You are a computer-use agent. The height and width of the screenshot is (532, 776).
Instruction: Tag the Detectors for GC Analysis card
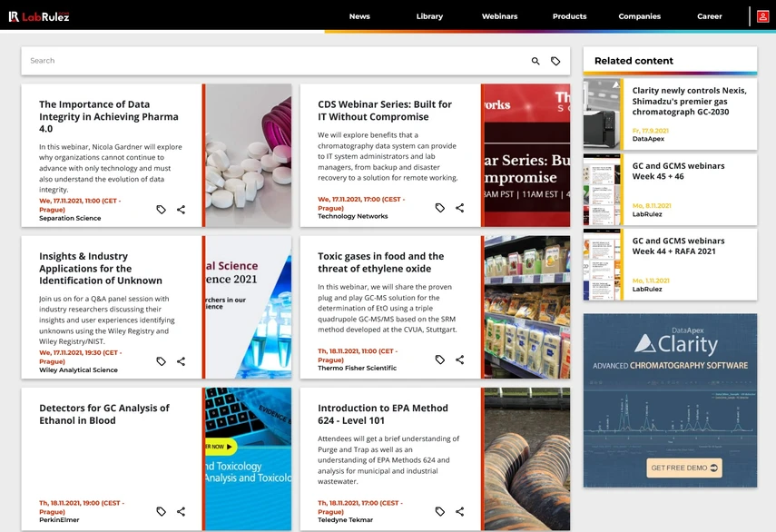point(161,511)
